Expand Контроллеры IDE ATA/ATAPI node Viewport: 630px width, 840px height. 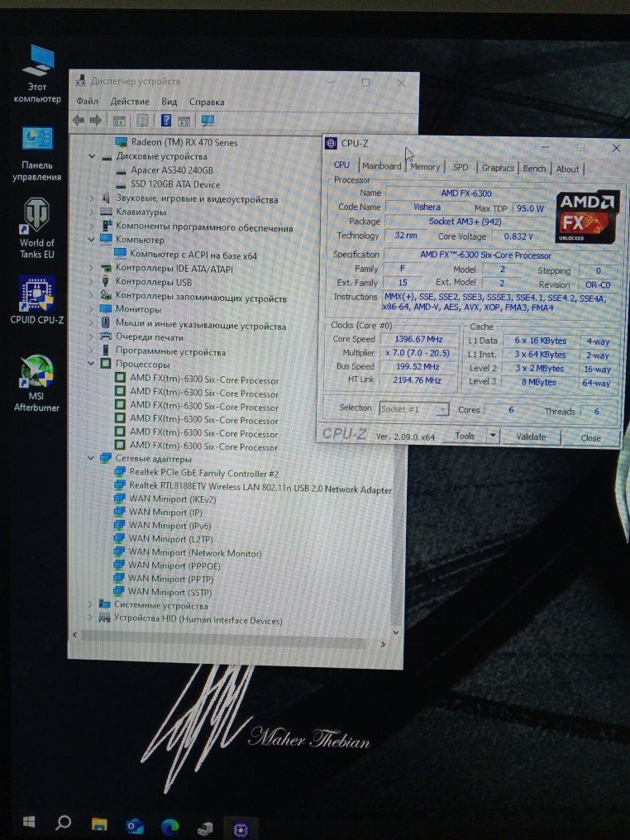[91, 267]
